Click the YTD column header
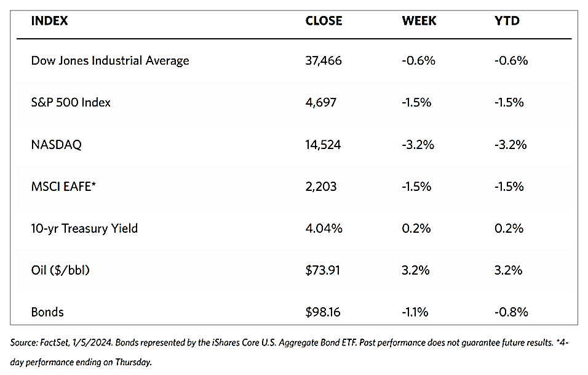This screenshot has width=588, height=375. [507, 21]
